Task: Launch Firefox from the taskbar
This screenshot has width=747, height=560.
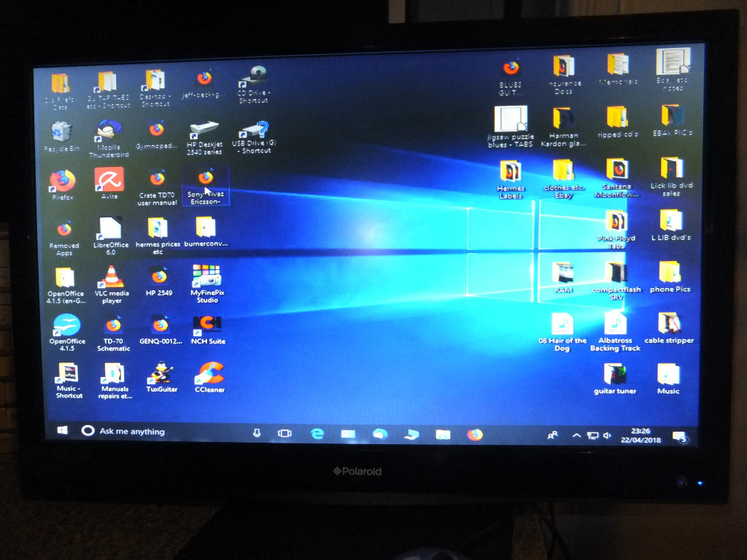Action: coord(474,435)
